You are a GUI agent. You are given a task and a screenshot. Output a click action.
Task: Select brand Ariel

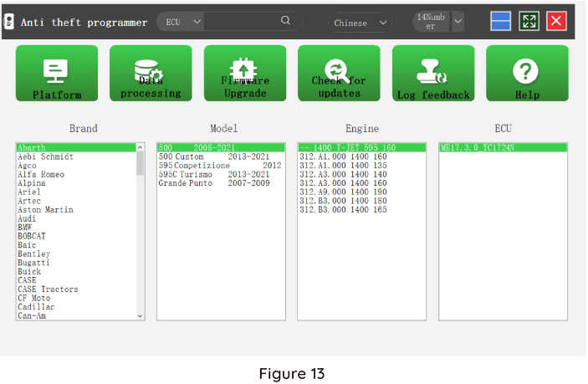(x=76, y=192)
